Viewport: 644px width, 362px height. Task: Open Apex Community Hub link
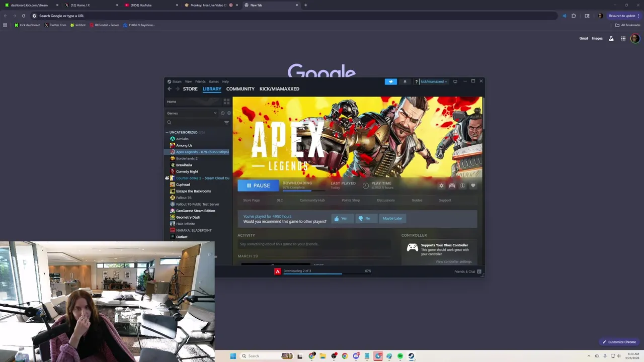tap(312, 200)
